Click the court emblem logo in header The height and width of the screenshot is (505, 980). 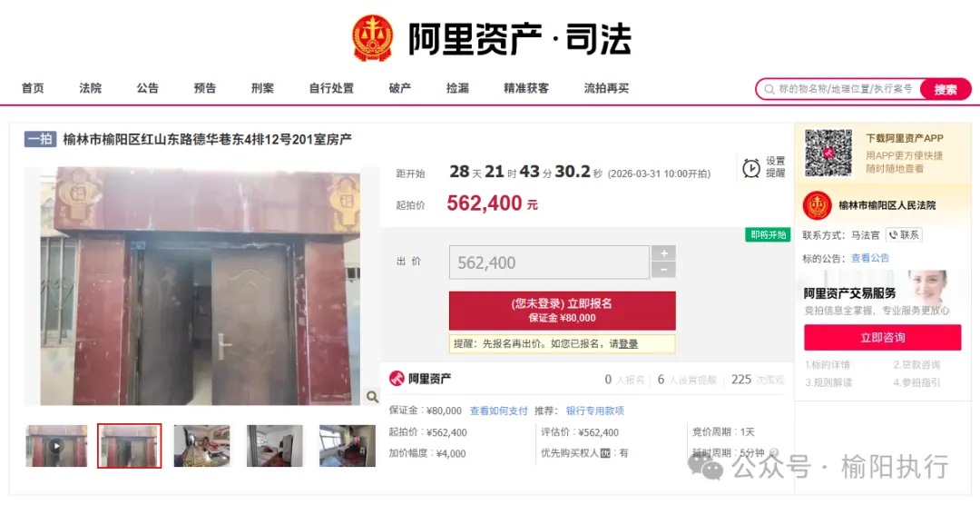pos(373,38)
